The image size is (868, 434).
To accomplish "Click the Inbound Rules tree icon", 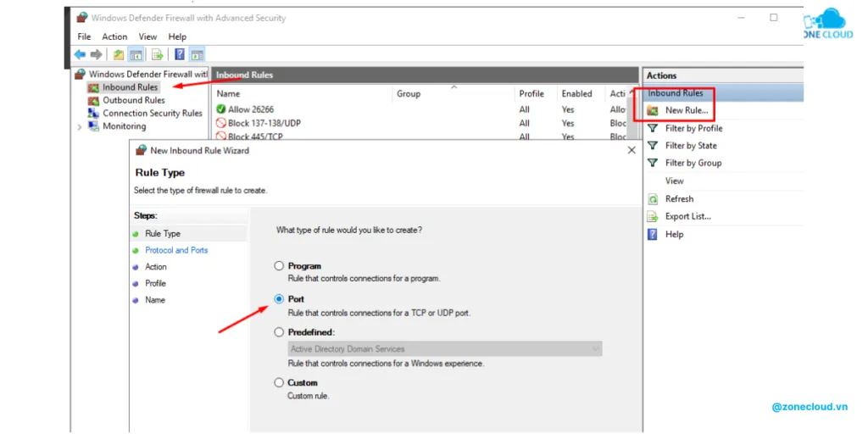I will click(x=93, y=87).
